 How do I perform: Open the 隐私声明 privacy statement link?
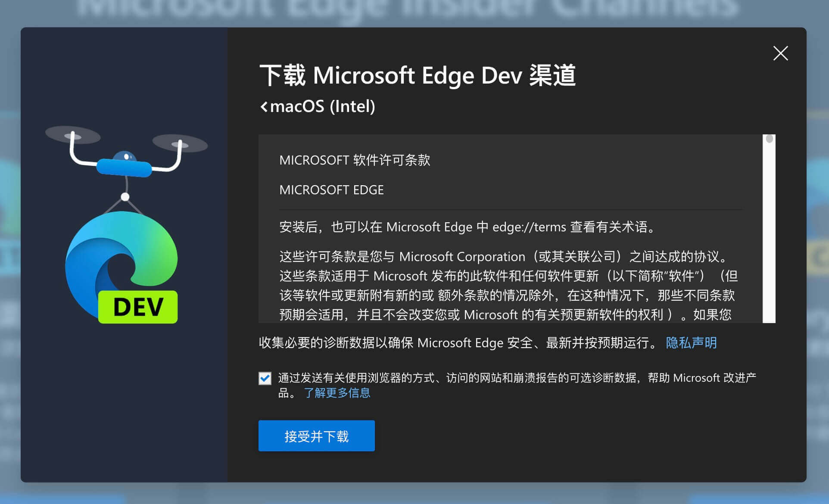click(691, 343)
